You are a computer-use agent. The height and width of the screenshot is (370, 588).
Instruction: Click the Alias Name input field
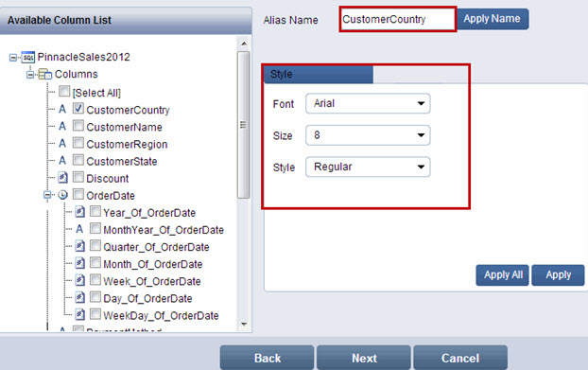point(398,19)
